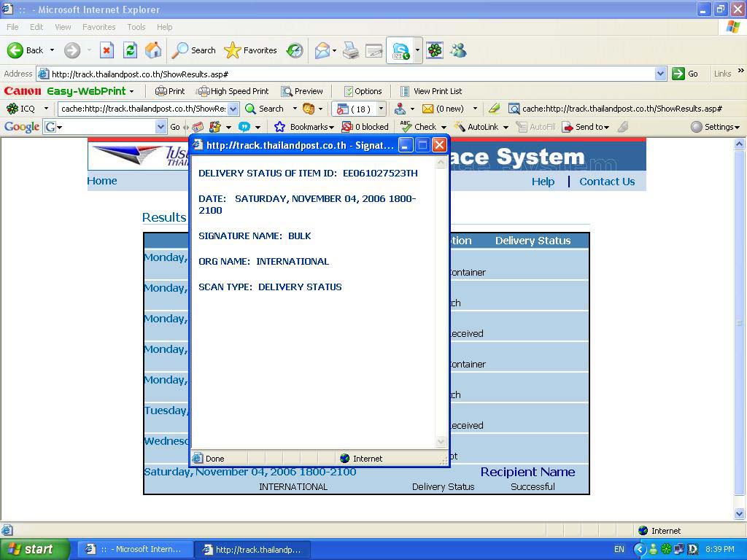Expand the Address bar dropdown
This screenshot has width=747, height=560.
click(x=660, y=74)
